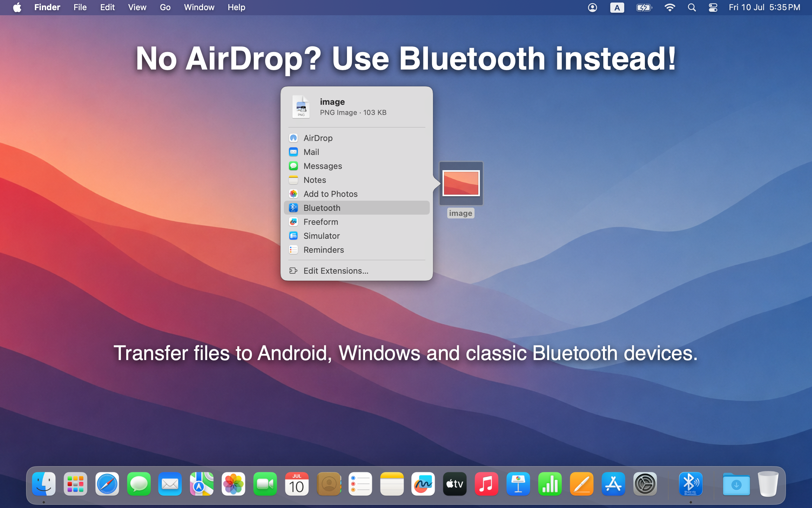This screenshot has width=812, height=508.
Task: Open the Downloads folder in the Dock
Action: click(736, 484)
